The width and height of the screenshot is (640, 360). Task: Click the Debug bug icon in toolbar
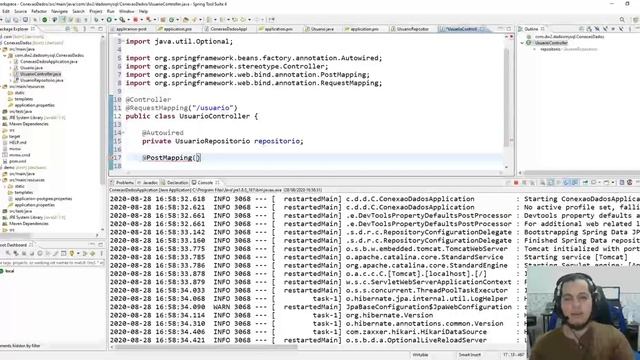pos(96,20)
